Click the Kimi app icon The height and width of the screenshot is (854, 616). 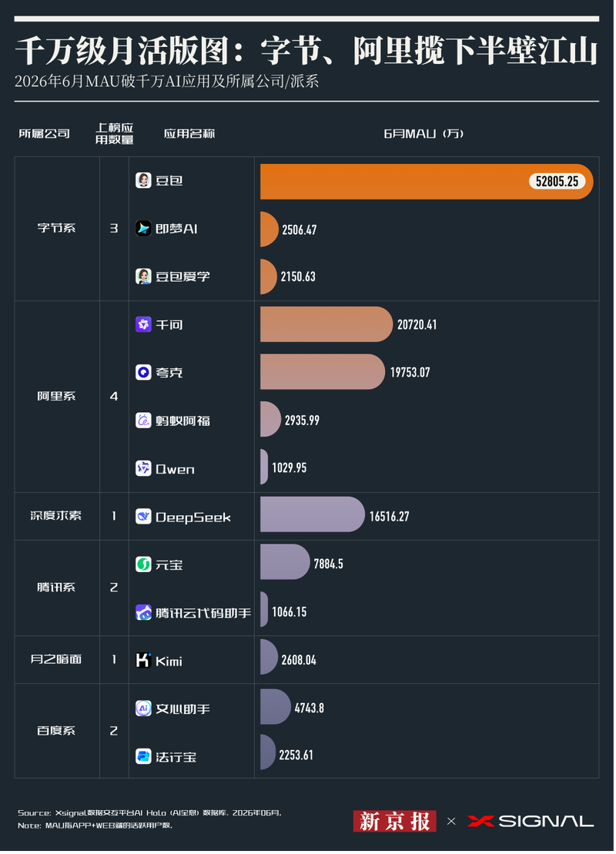click(x=144, y=661)
